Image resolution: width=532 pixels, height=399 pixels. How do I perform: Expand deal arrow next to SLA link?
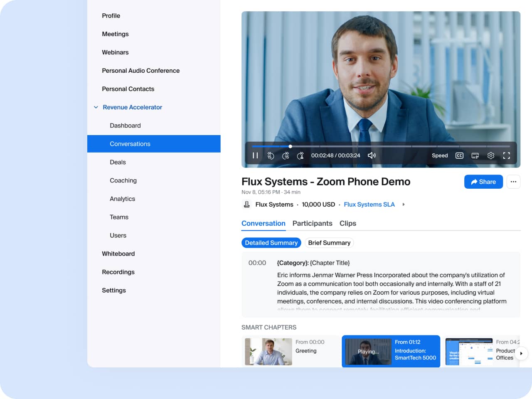(403, 204)
